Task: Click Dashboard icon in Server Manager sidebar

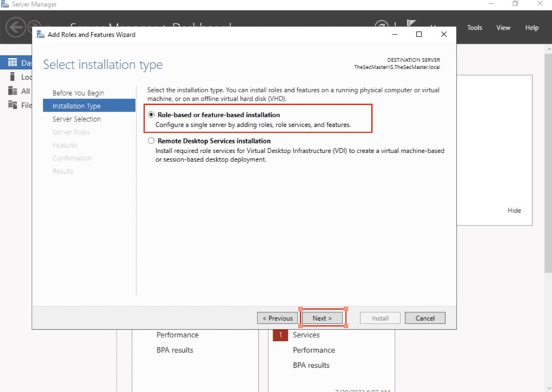Action: [12, 62]
